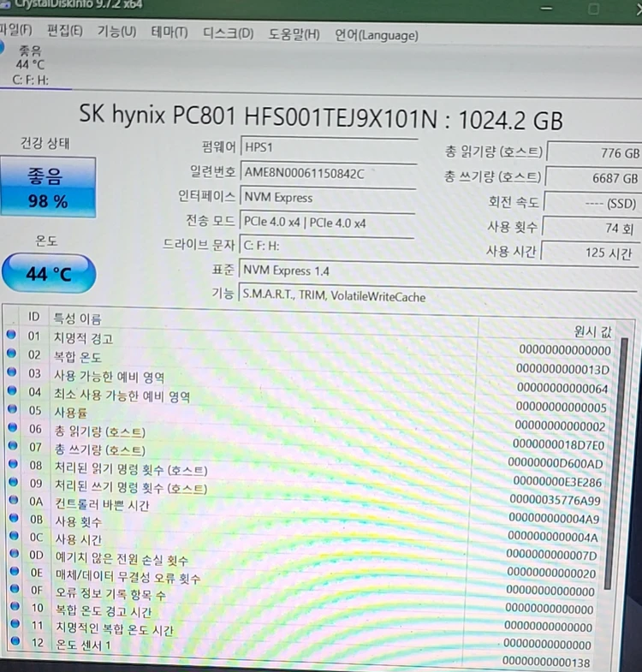
Task: Click the drive title SK hynix PC801
Action: coord(321,117)
